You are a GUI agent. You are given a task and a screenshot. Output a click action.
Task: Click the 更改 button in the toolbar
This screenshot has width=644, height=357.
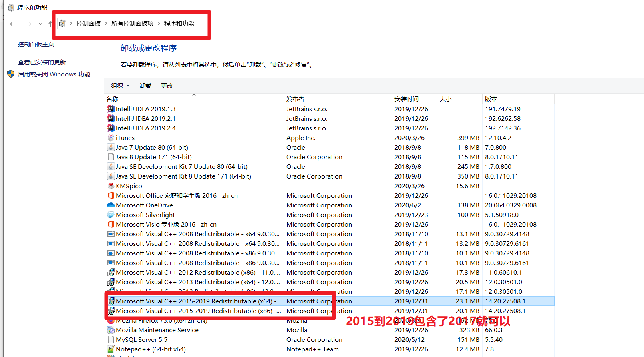click(x=167, y=86)
